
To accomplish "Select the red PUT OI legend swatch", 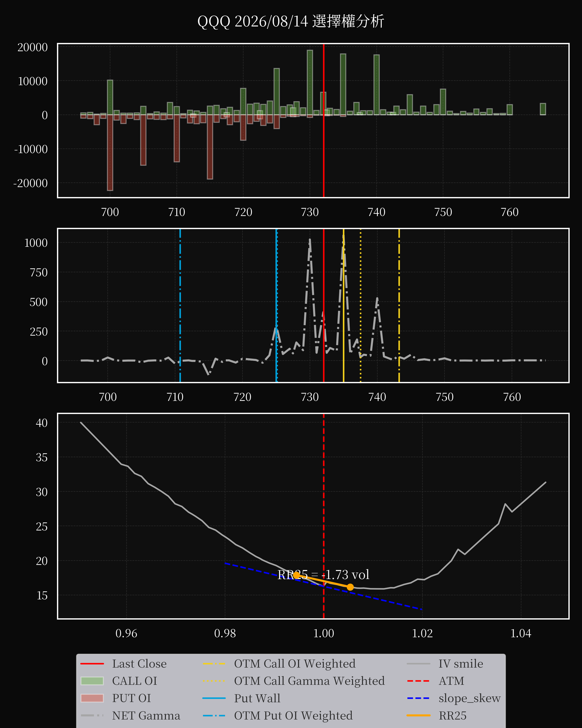I will coord(92,698).
